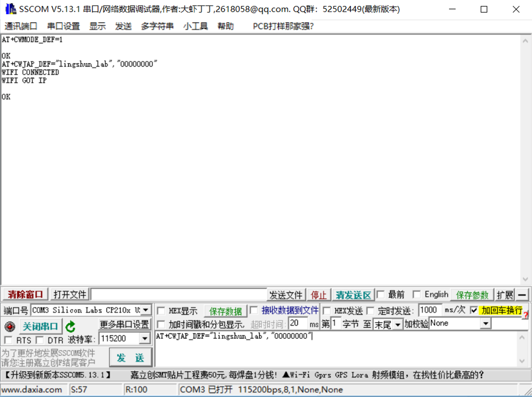Click scroll up arrow of the send box
The height and width of the screenshot is (397, 532).
point(522,338)
